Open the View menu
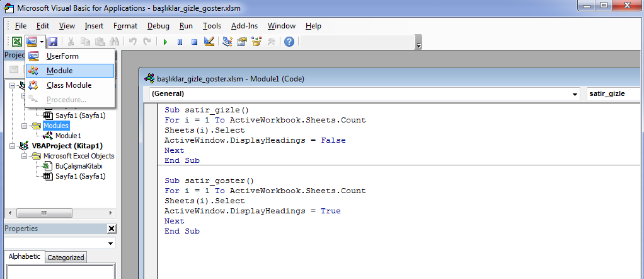The image size is (644, 279). tap(67, 26)
